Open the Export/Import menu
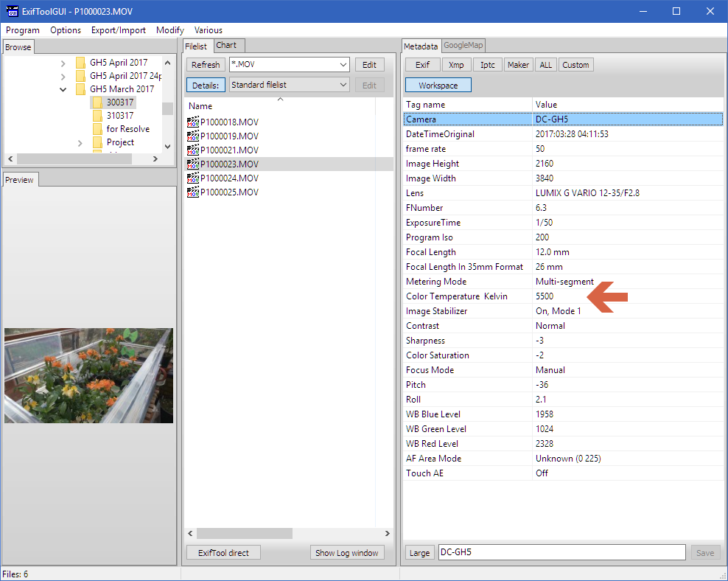The width and height of the screenshot is (728, 581). (x=118, y=30)
